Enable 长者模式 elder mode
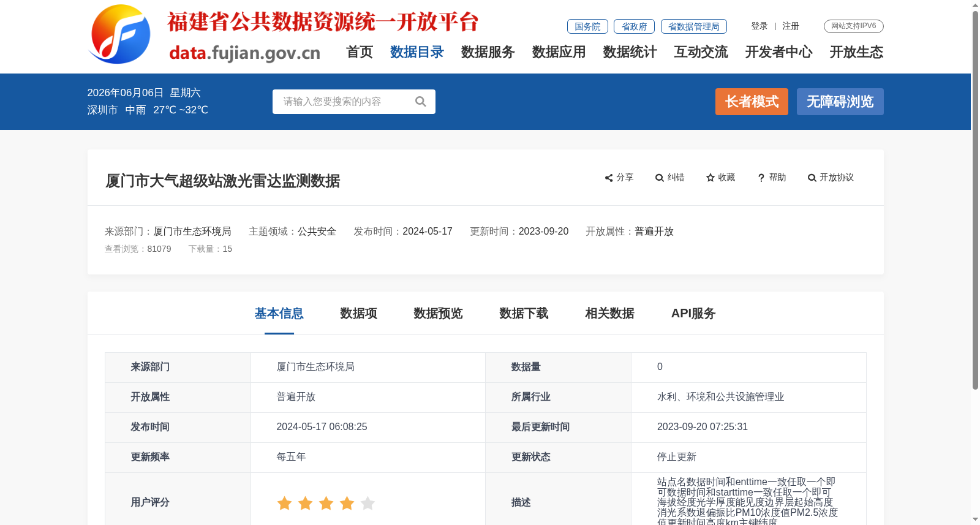 pyautogui.click(x=752, y=102)
